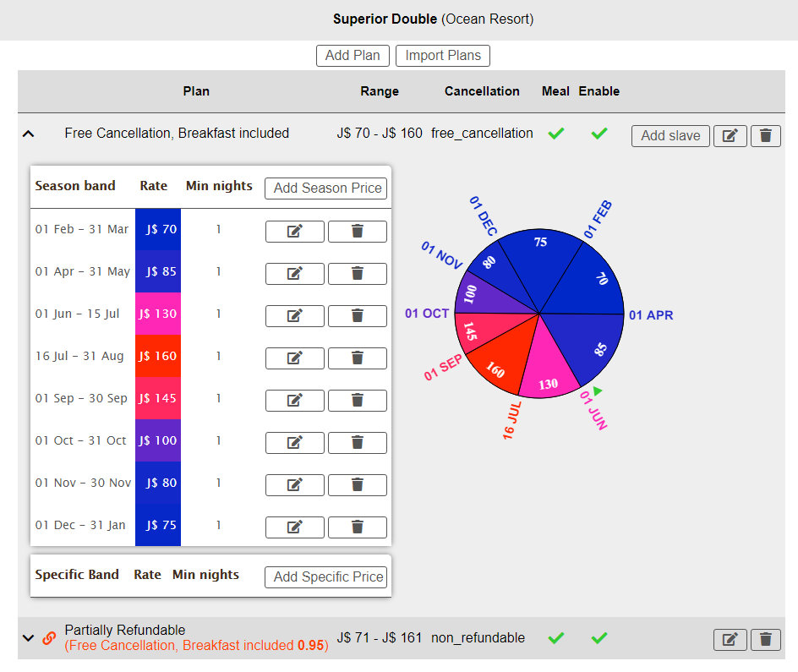Edit the 16 Jul – 31 Aug season price
This screenshot has height=672, width=798.
tap(295, 358)
